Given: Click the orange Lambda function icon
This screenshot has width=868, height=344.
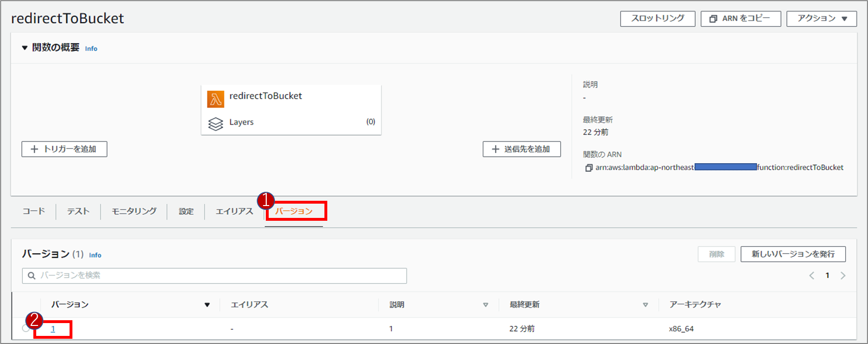Looking at the screenshot, I should 215,99.
